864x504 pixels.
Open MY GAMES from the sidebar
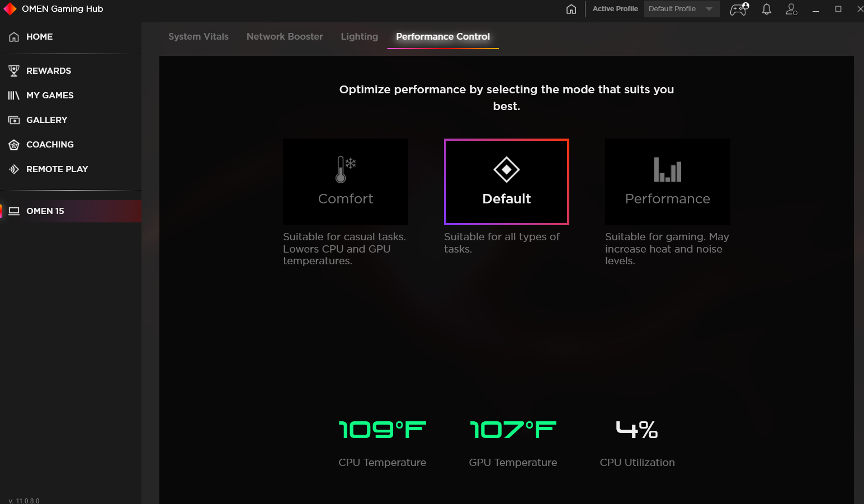[49, 95]
